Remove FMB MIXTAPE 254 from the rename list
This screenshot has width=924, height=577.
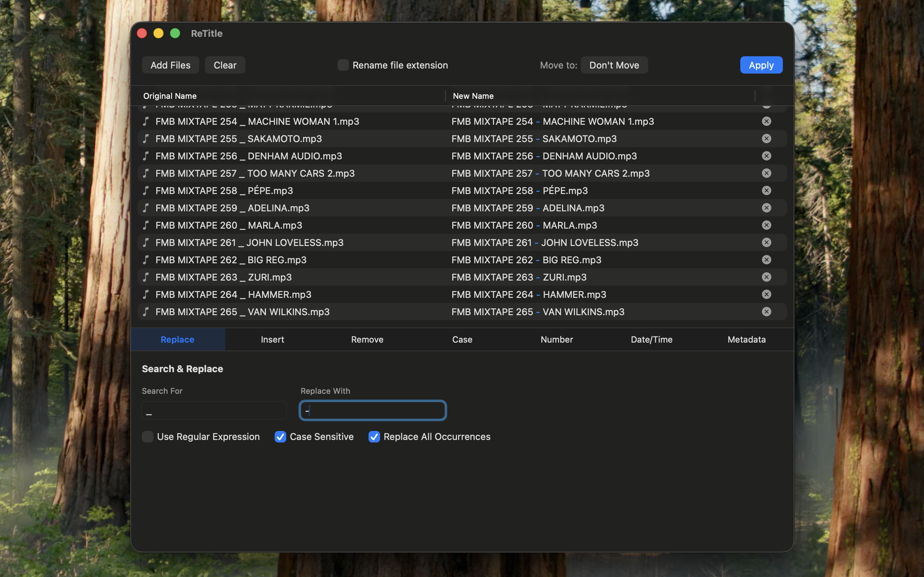767,122
